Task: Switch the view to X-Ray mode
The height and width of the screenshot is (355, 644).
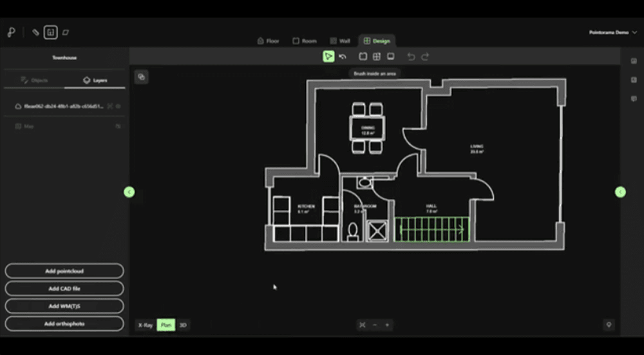Action: (146, 325)
